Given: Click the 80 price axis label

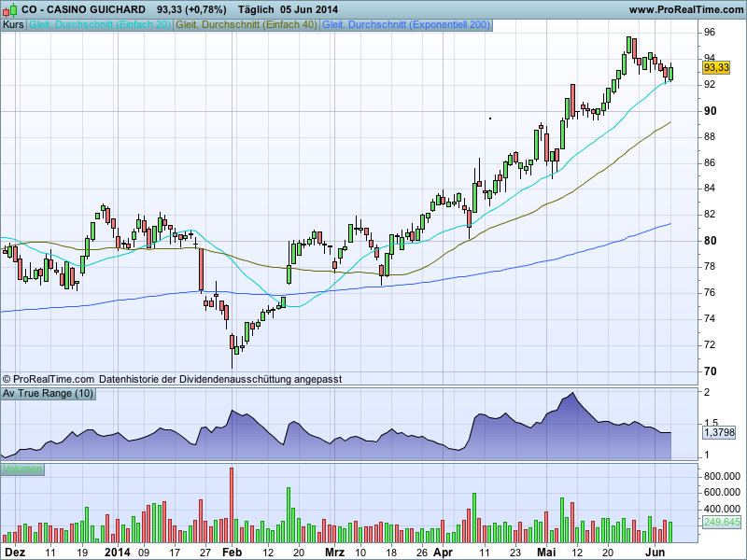Looking at the screenshot, I should coord(711,241).
